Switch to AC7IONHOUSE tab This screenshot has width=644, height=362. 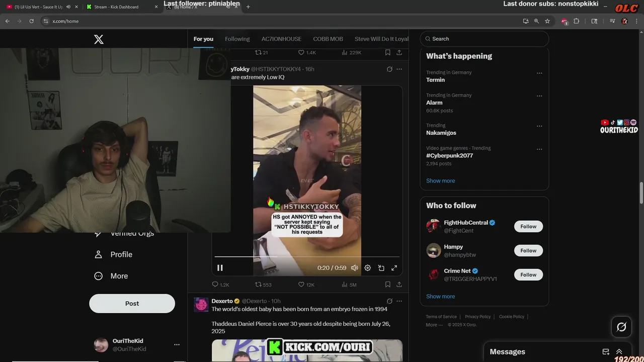pos(281,39)
